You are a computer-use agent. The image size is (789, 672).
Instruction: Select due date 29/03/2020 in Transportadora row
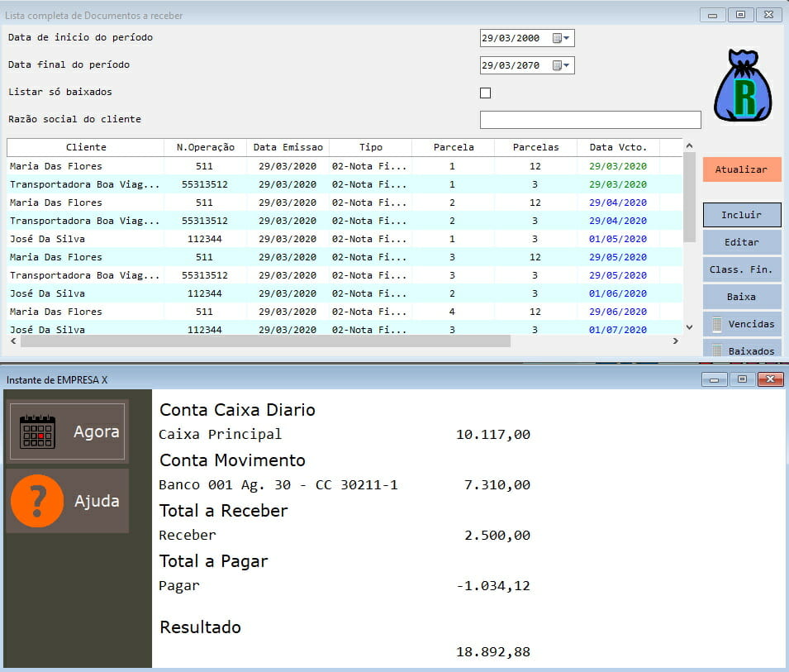pyautogui.click(x=618, y=184)
